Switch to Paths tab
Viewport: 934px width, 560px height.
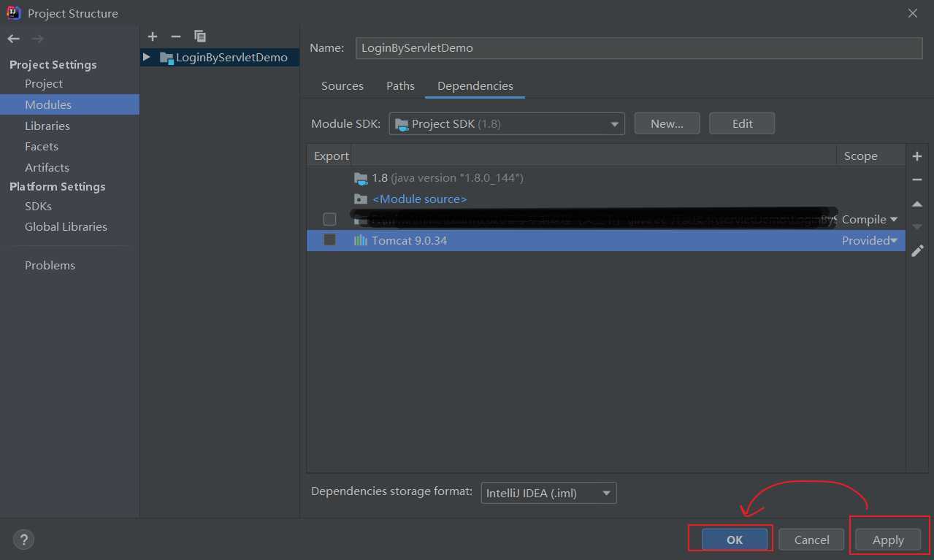[x=400, y=86]
